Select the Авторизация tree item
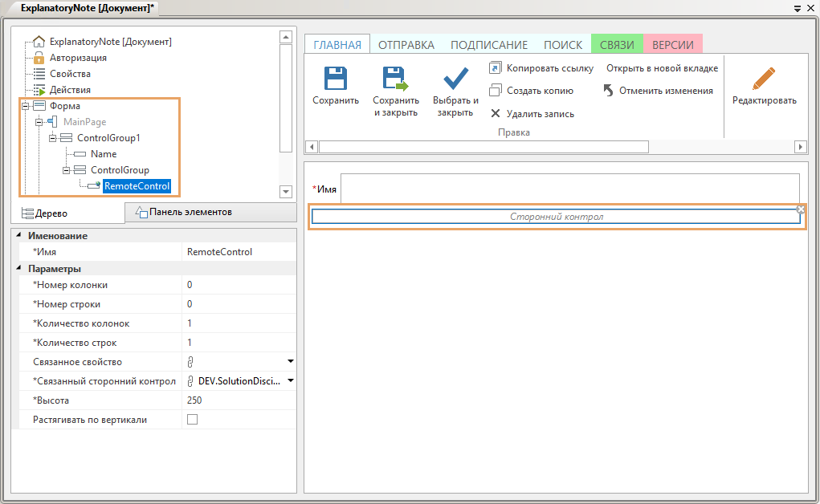Screen dimensions: 820x504 point(78,58)
